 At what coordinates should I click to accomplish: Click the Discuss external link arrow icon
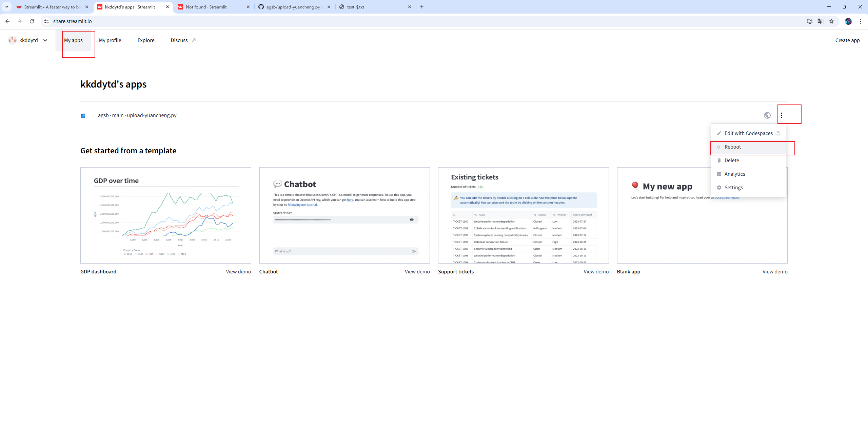[x=194, y=40]
